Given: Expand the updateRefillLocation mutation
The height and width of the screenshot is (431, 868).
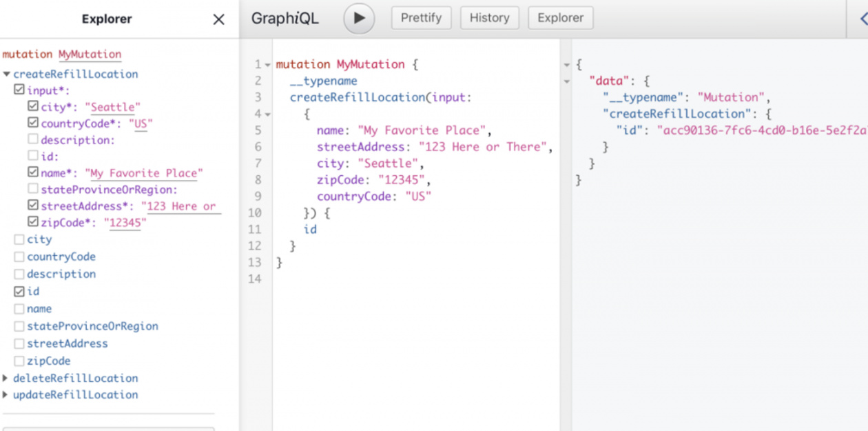Looking at the screenshot, I should pos(6,395).
